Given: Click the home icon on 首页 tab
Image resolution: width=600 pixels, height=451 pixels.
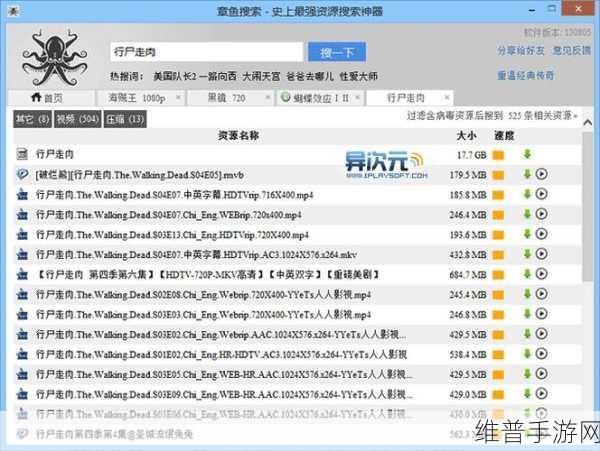Looking at the screenshot, I should pos(36,97).
